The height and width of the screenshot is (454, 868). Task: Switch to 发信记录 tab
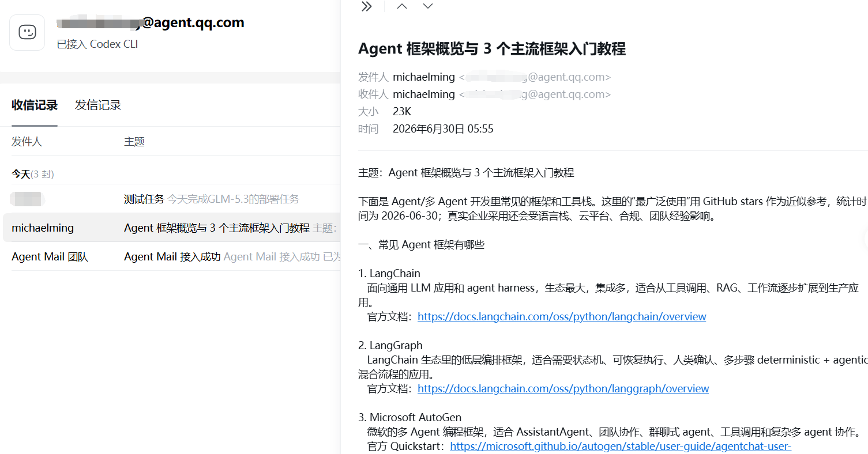click(x=98, y=105)
